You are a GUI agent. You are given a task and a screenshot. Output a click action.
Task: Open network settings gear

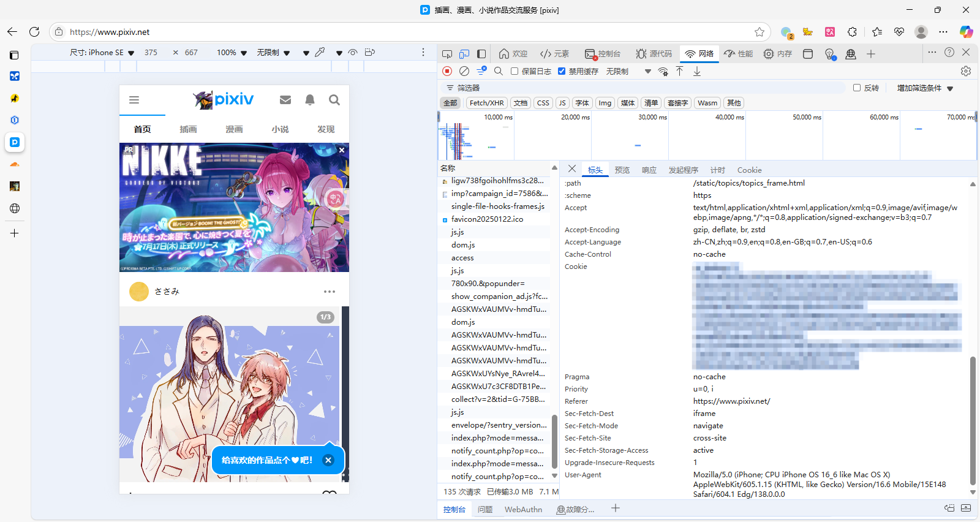[966, 71]
